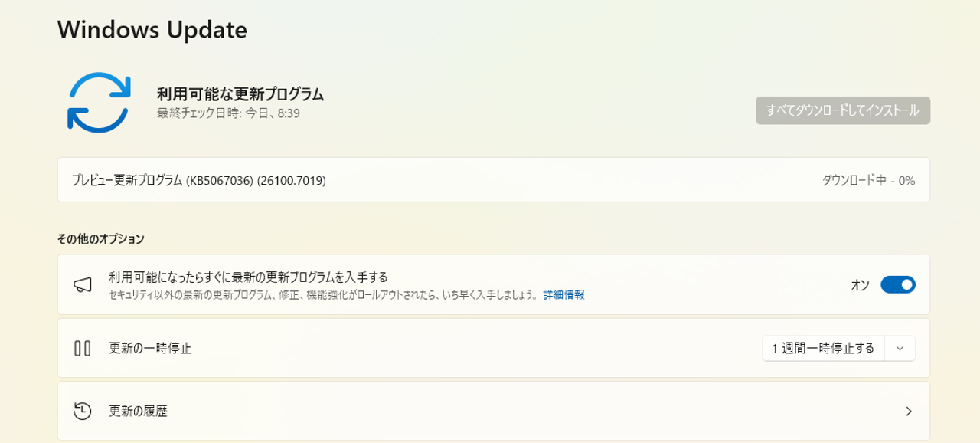Viewport: 980px width, 443px height.
Task: Click the その他のオプション section heading
Action: 100,238
